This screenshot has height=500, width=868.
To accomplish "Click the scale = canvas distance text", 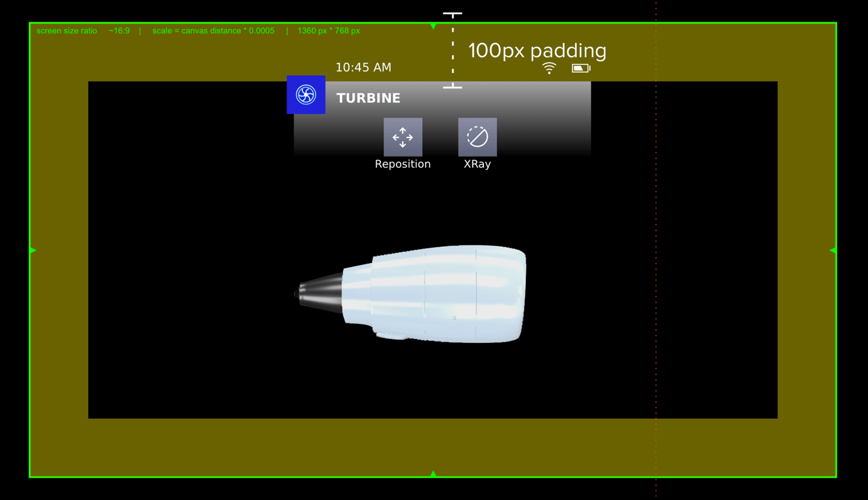I will click(x=213, y=31).
